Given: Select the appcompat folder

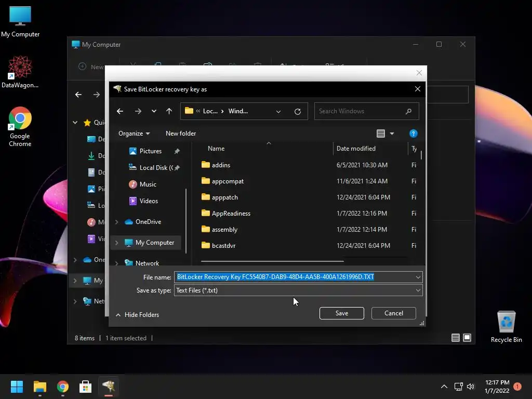Looking at the screenshot, I should pos(228,181).
